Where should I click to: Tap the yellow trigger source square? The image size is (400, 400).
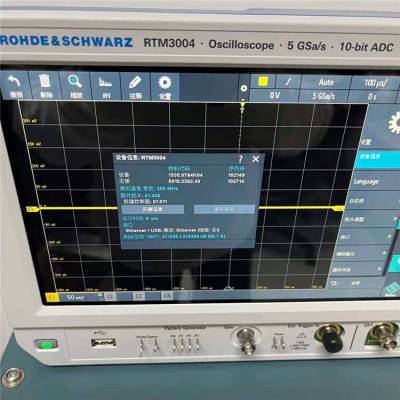click(x=263, y=81)
